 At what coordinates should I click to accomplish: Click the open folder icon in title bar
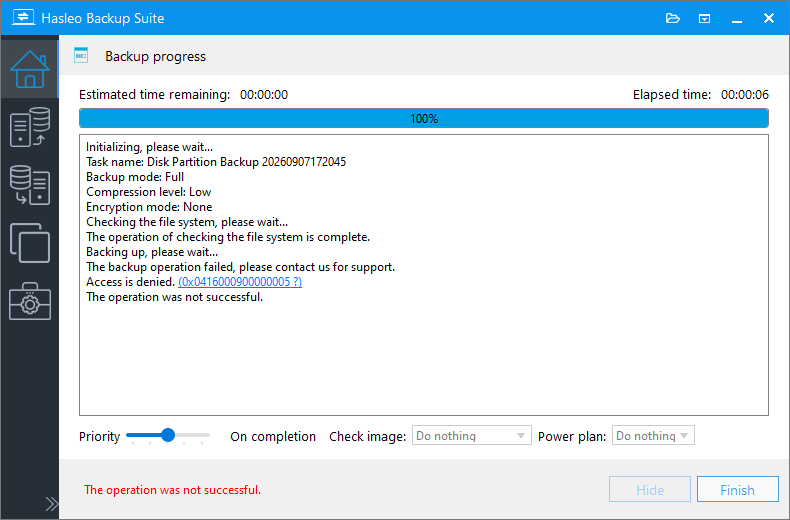pyautogui.click(x=673, y=19)
